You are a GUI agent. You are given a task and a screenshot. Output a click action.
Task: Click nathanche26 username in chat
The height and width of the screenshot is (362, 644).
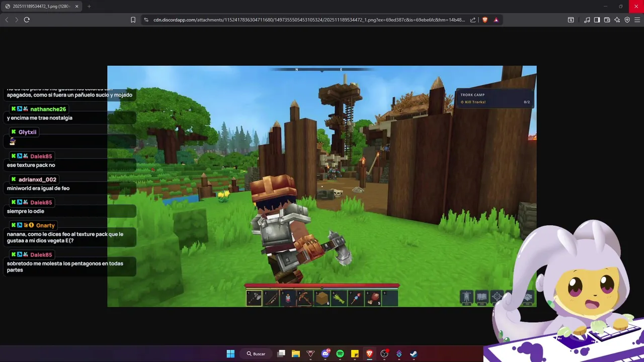point(48,109)
